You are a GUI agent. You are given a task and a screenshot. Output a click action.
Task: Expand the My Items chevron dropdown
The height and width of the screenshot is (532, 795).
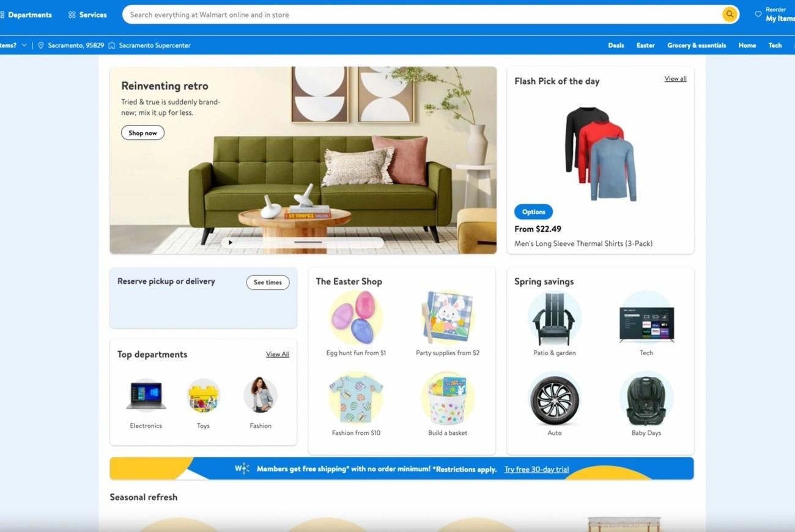23,45
